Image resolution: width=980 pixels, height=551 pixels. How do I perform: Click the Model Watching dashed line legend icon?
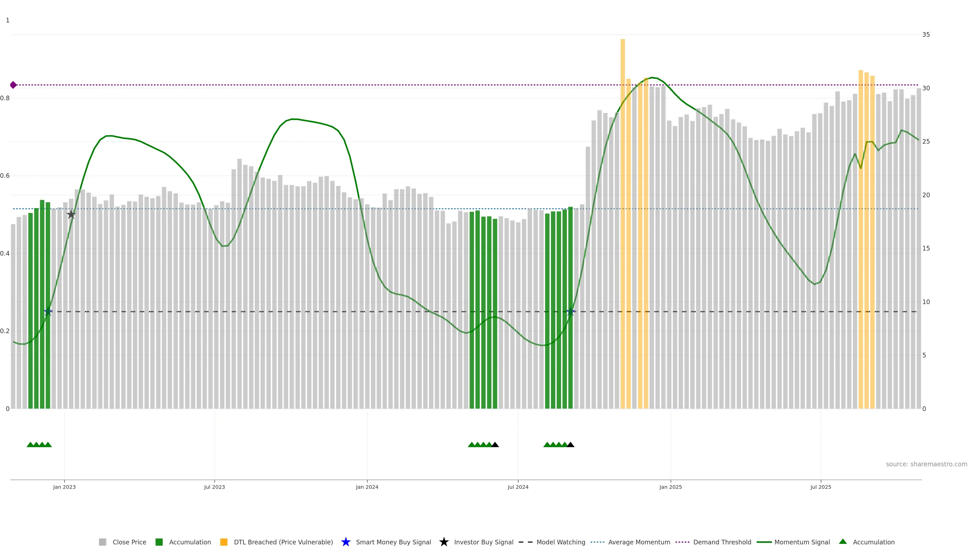[x=525, y=542]
